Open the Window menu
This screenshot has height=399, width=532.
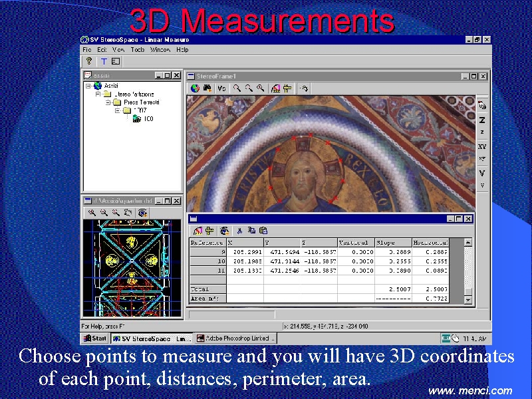(160, 49)
